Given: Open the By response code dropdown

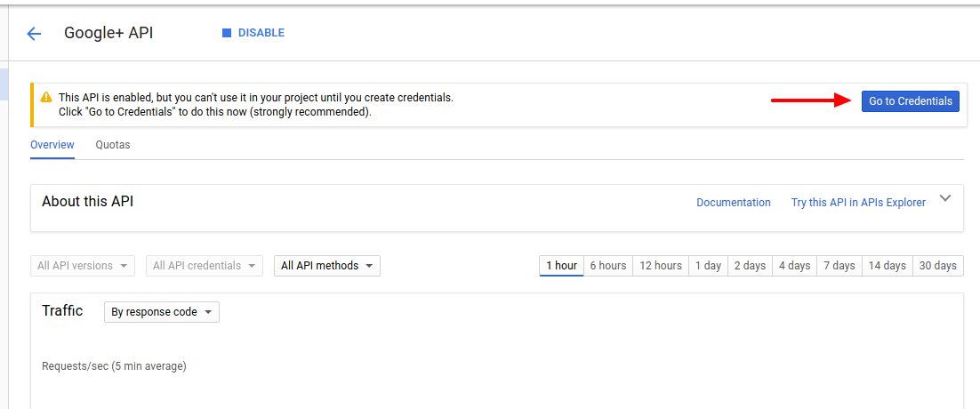Looking at the screenshot, I should 162,312.
